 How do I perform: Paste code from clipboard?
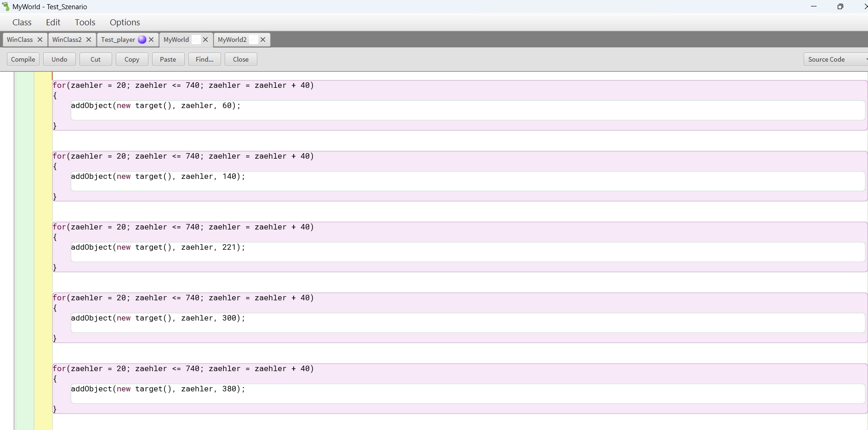tap(168, 59)
